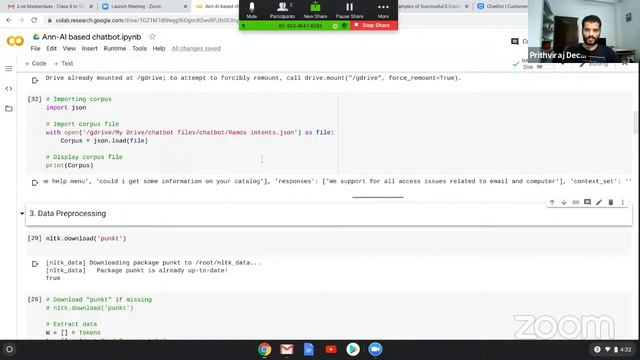Open the Files sidebar folder icon
This screenshot has width=640, height=360.
(x=9, y=109)
